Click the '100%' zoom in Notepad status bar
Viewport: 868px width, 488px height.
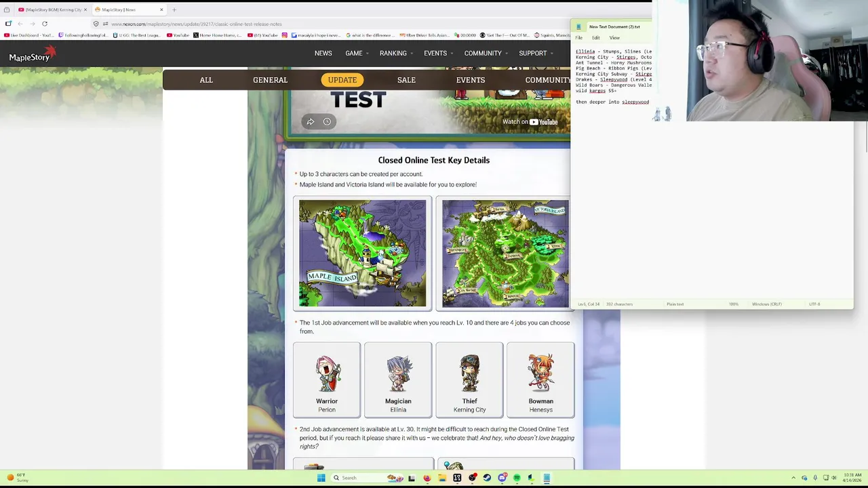[x=733, y=304]
